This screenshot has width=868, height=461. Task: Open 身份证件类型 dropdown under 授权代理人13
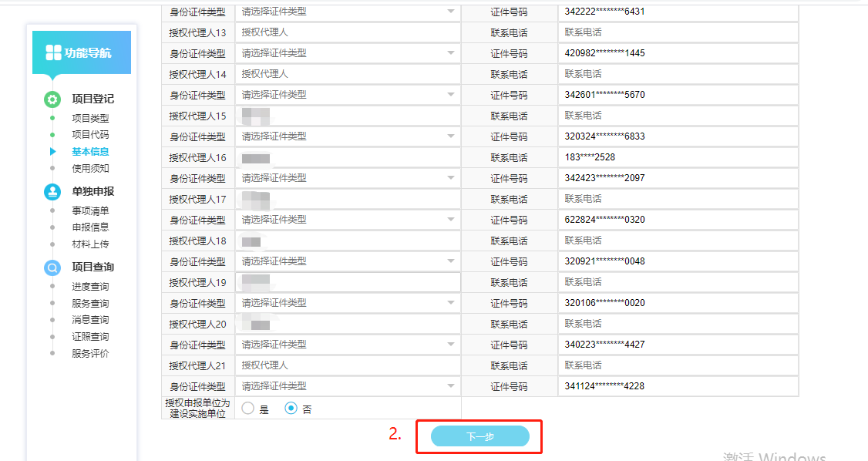pyautogui.click(x=347, y=53)
